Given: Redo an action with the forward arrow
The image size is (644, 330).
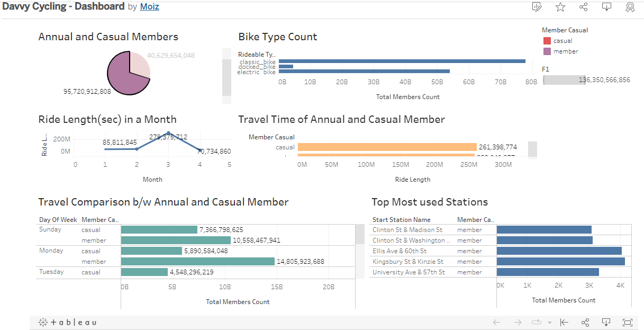Looking at the screenshot, I should (x=518, y=322).
